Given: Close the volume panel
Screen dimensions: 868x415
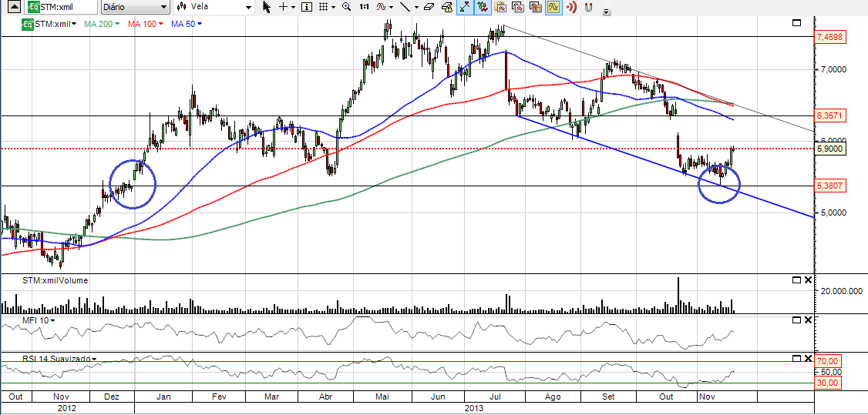Looking at the screenshot, I should pyautogui.click(x=808, y=280).
